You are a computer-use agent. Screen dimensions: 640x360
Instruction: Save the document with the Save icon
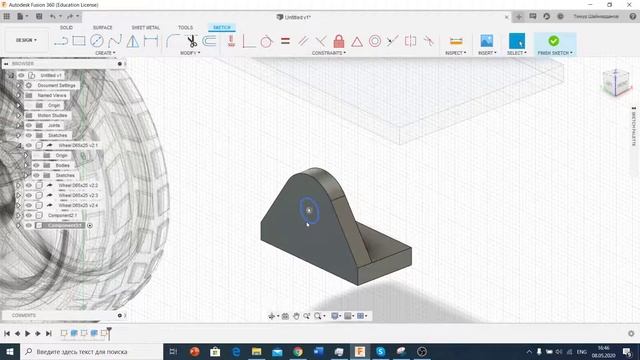39,16
